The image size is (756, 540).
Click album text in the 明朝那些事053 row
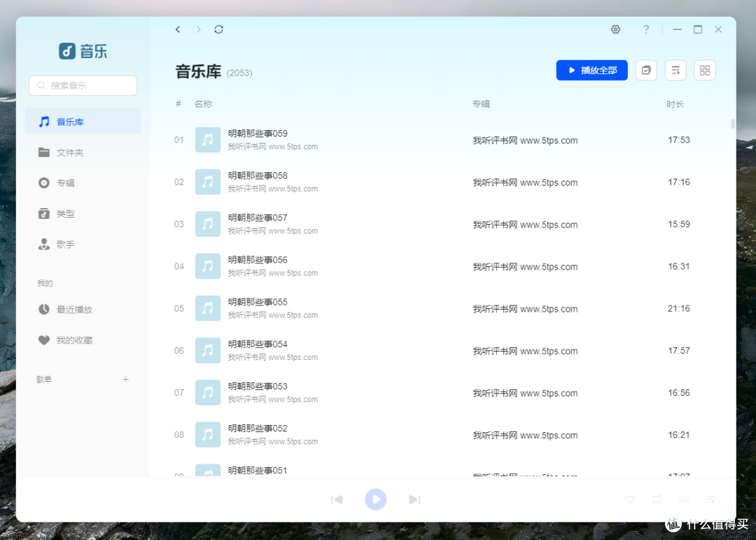click(x=525, y=394)
